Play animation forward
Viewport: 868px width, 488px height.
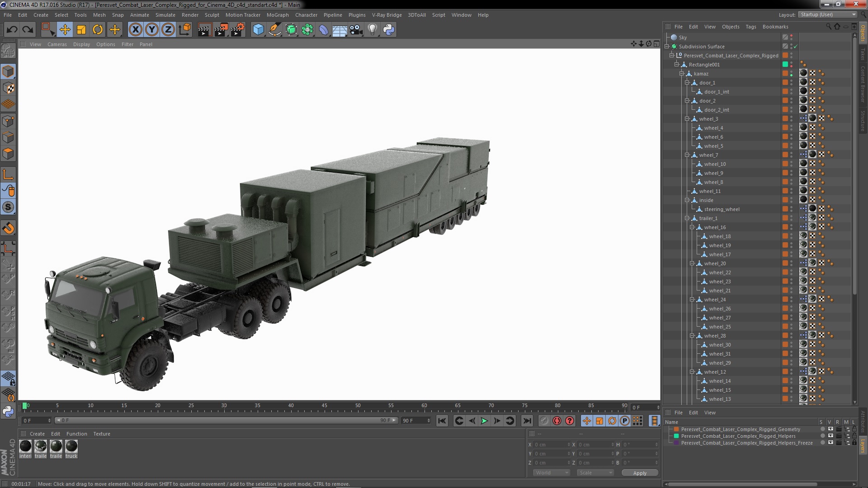pos(484,421)
